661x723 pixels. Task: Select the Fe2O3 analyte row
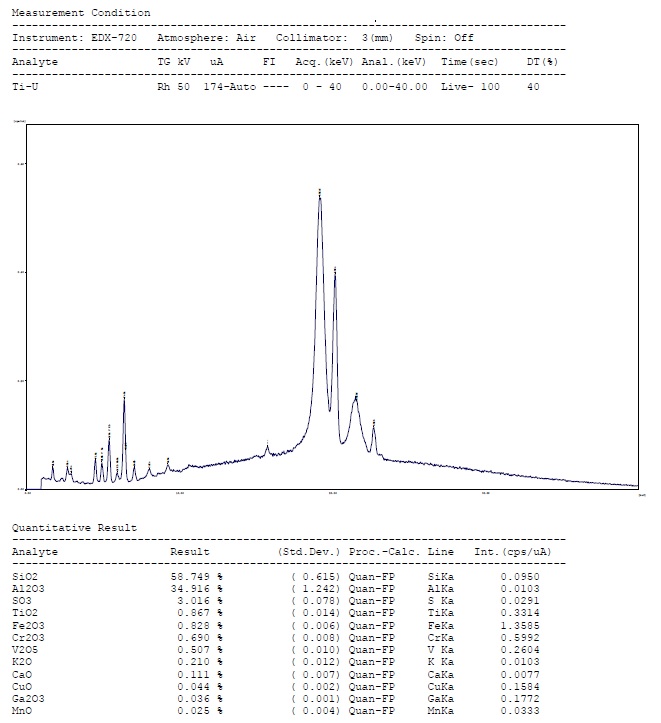coord(29,624)
